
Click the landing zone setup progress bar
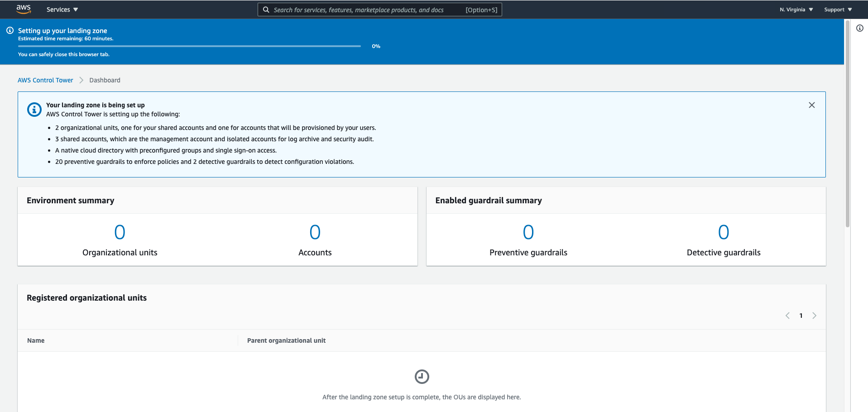(x=189, y=46)
